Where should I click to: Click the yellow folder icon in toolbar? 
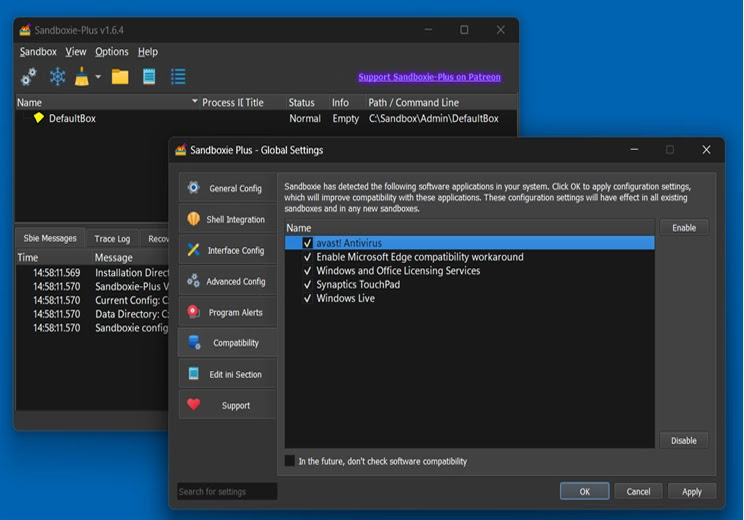[120, 76]
